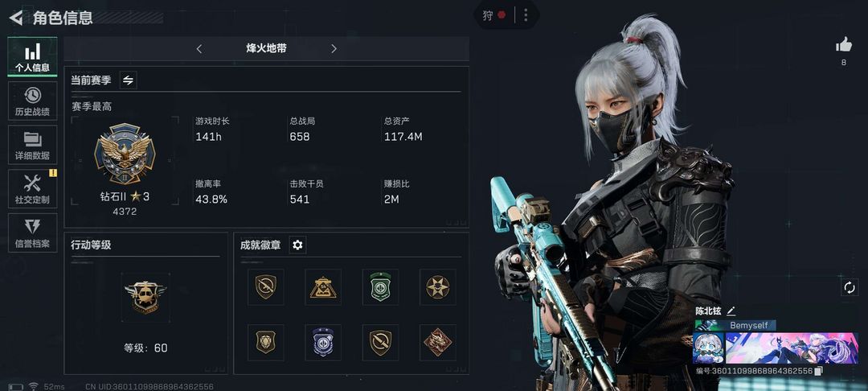The height and width of the screenshot is (391, 868).
Task: Give a thumbs-up like to this profile
Action: (844, 44)
